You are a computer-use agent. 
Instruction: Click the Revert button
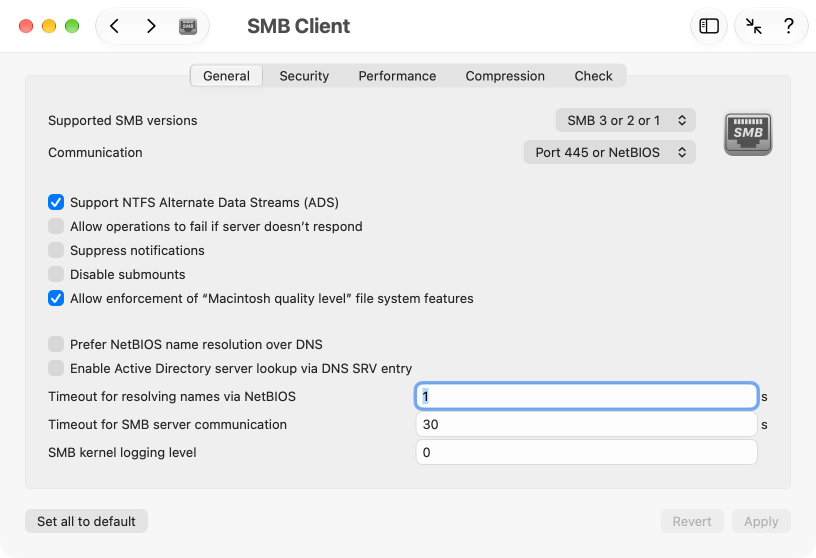point(692,521)
